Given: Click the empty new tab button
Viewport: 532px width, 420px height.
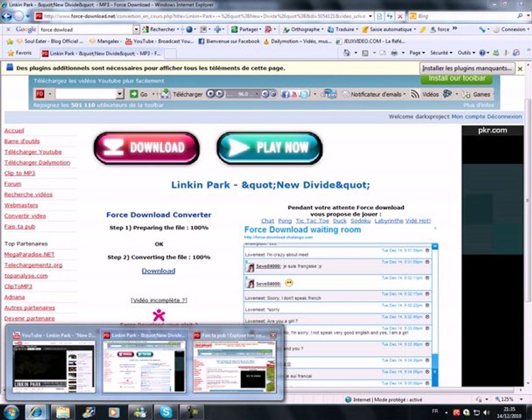Looking at the screenshot, I should point(170,54).
